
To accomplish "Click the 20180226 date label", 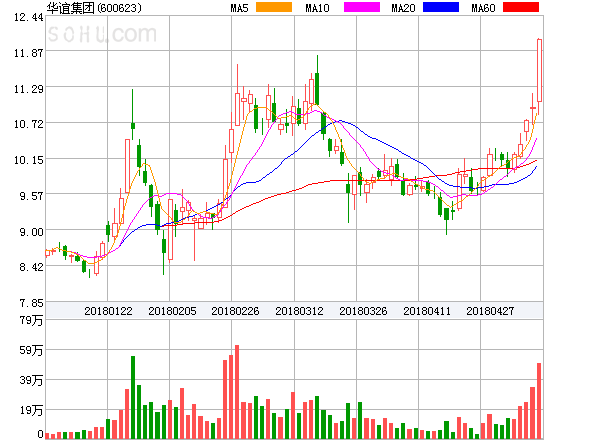I will (x=235, y=311).
